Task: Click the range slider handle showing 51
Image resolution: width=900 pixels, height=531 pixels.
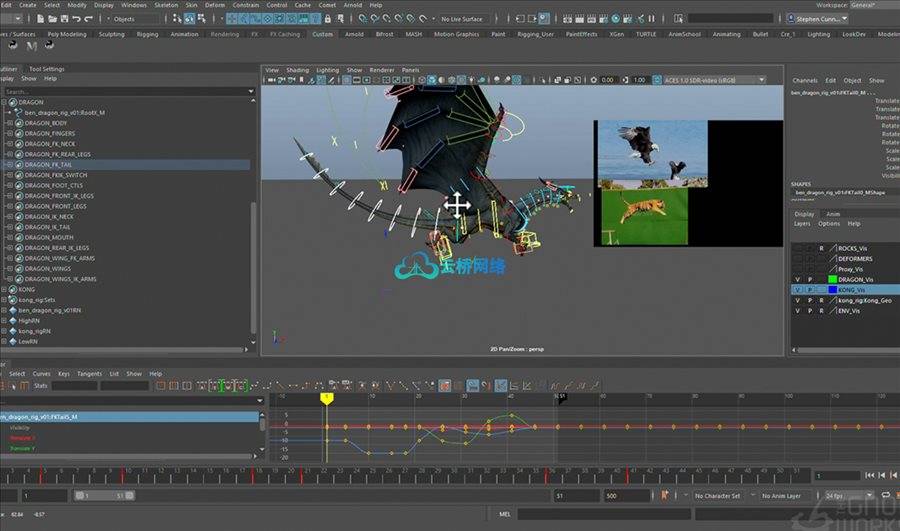Action: point(130,495)
